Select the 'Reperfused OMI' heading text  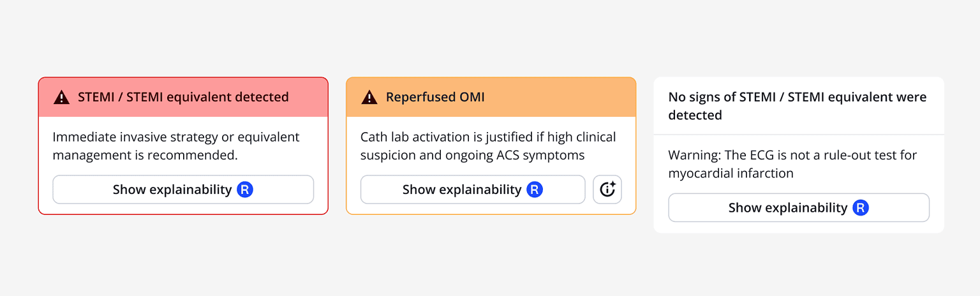point(435,98)
